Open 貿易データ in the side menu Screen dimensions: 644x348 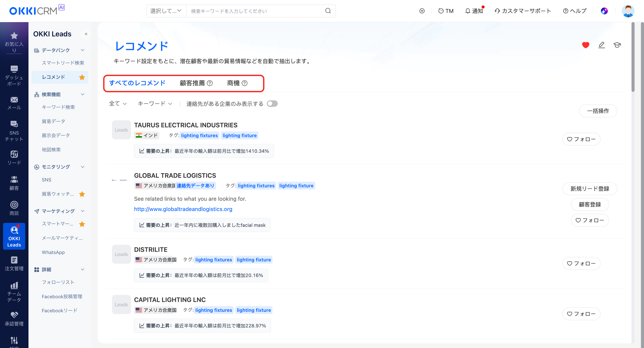(x=53, y=121)
